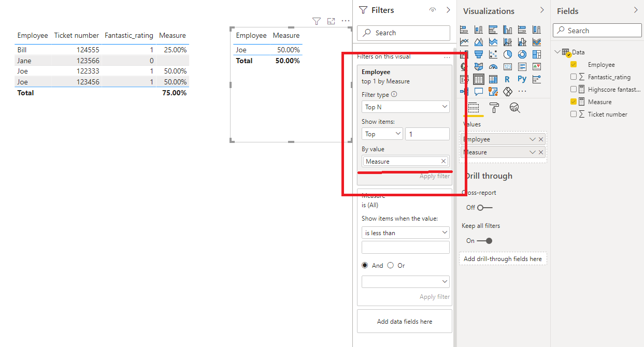Select the area chart visual
This screenshot has height=347, width=644.
(479, 42)
